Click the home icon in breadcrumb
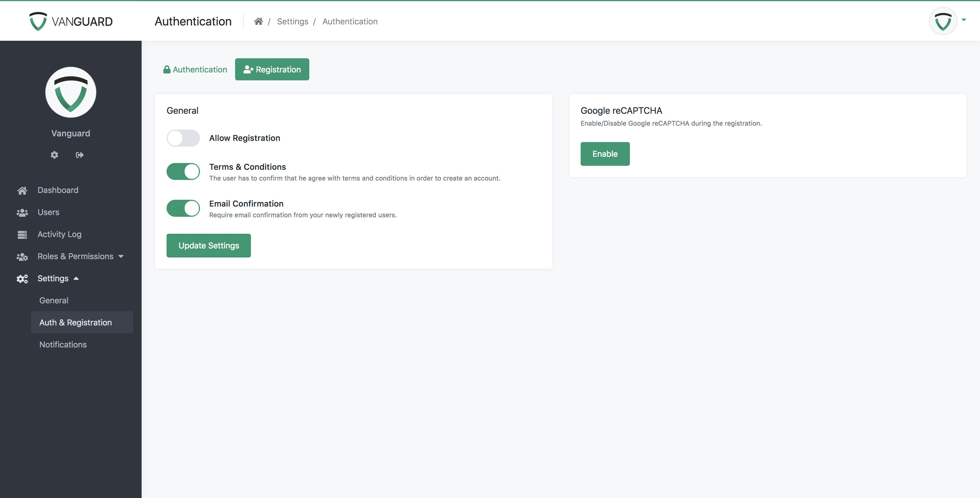The height and width of the screenshot is (498, 980). pos(258,22)
